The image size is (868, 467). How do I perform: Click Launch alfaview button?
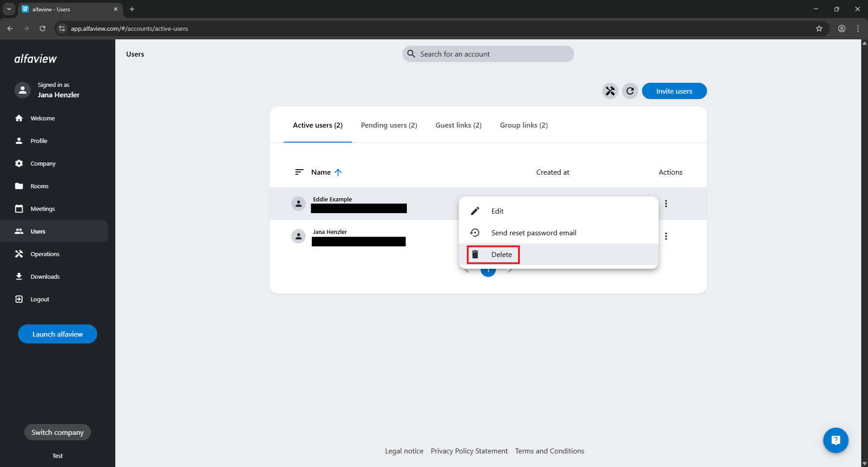pos(57,334)
